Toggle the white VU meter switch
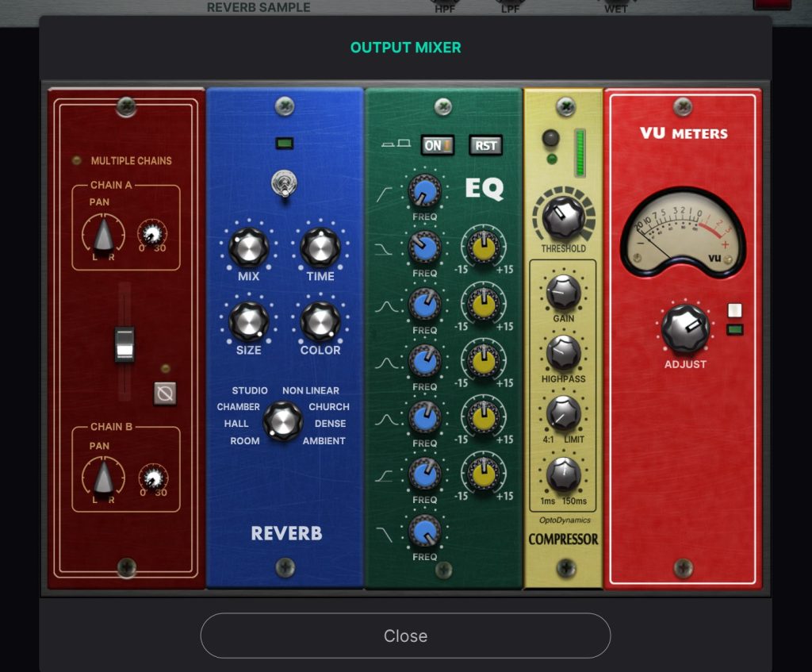812x672 pixels. (x=734, y=311)
